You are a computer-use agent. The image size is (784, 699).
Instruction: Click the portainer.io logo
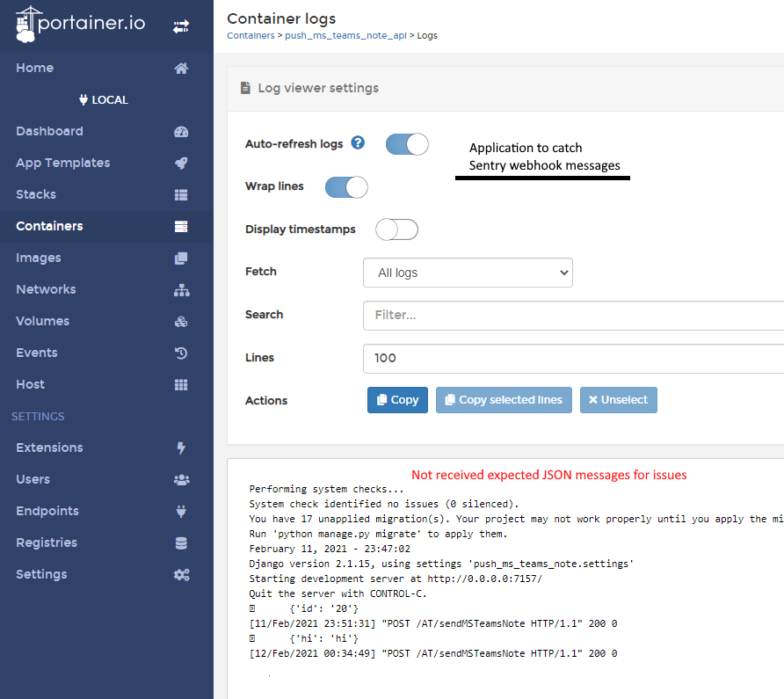coord(80,24)
